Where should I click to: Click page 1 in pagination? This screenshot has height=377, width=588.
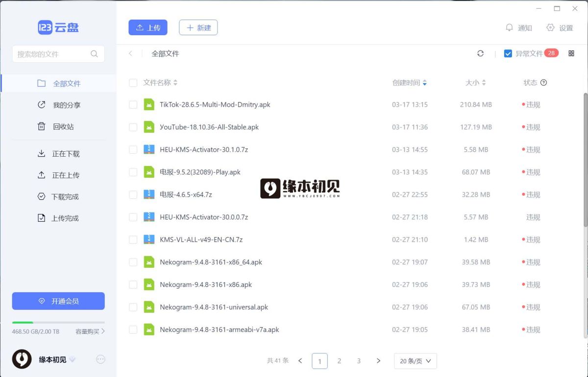pos(319,361)
